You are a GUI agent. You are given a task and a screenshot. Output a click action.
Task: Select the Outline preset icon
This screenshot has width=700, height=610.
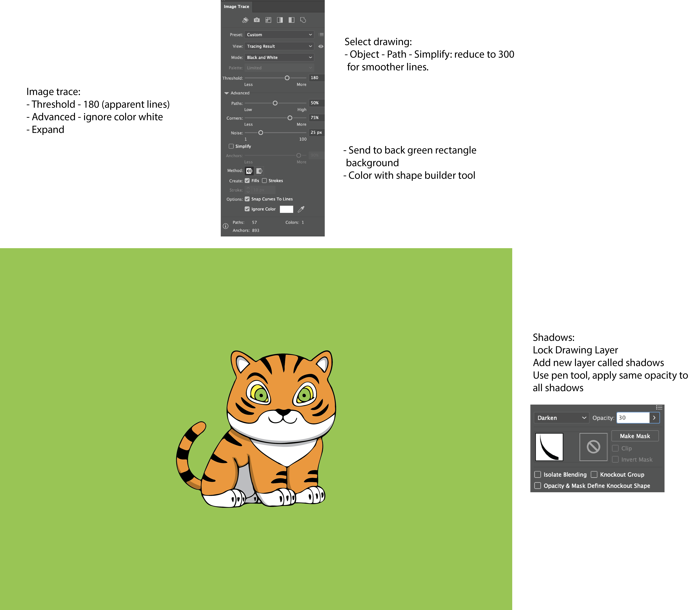click(x=303, y=20)
